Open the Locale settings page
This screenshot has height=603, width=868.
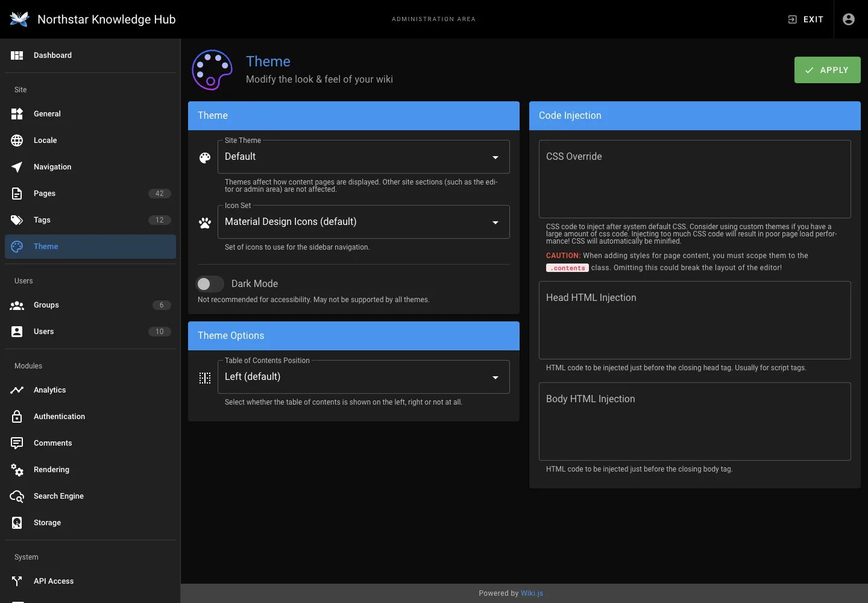pos(90,140)
